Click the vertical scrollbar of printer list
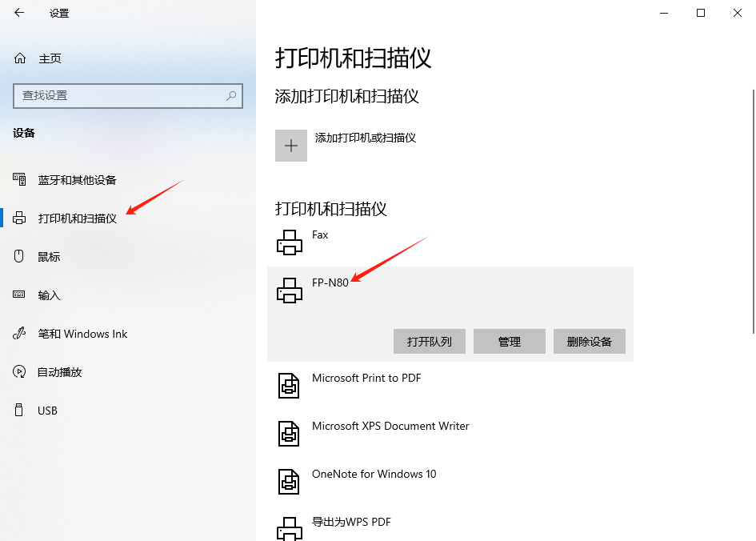756x541 pixels. 753,211
